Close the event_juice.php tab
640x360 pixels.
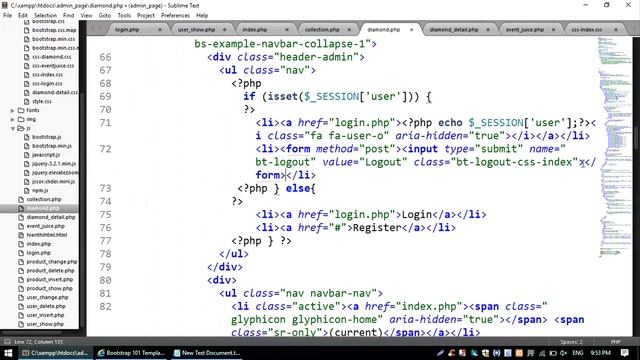click(553, 30)
